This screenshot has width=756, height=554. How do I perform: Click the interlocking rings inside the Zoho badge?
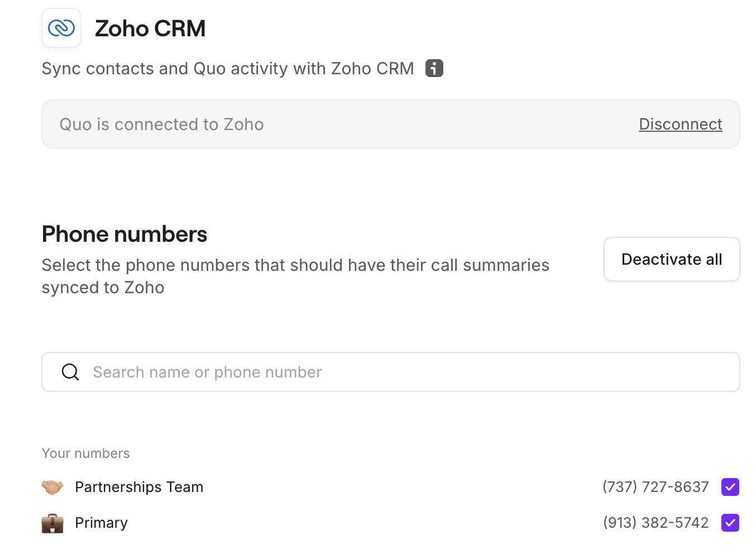[61, 28]
